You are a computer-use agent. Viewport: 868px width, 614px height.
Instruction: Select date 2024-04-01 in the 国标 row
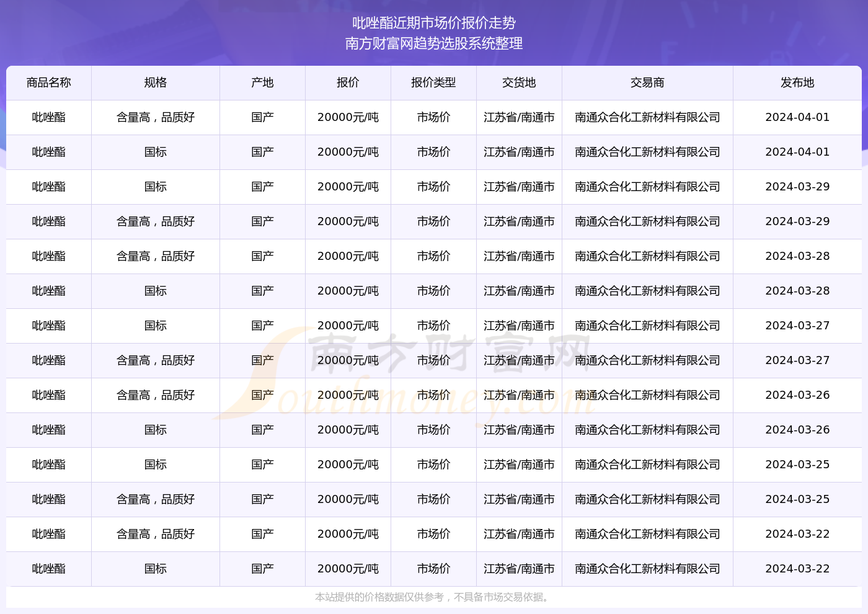[x=797, y=152]
